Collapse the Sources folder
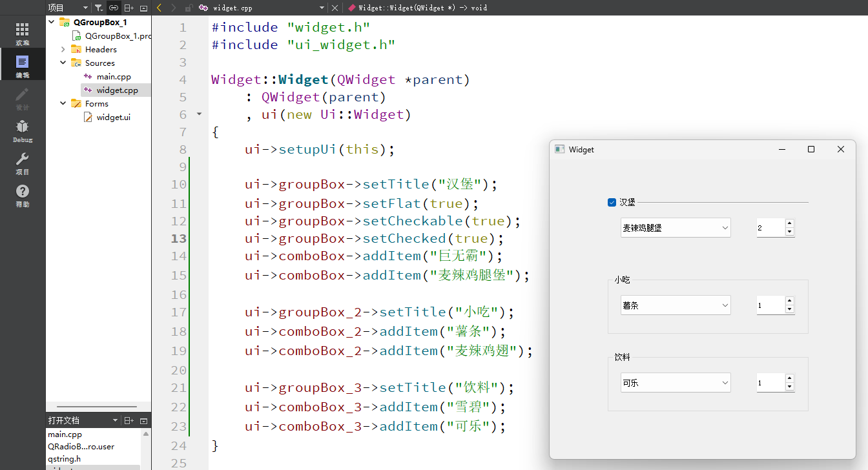Screen dimensions: 868x470 (x=63, y=63)
